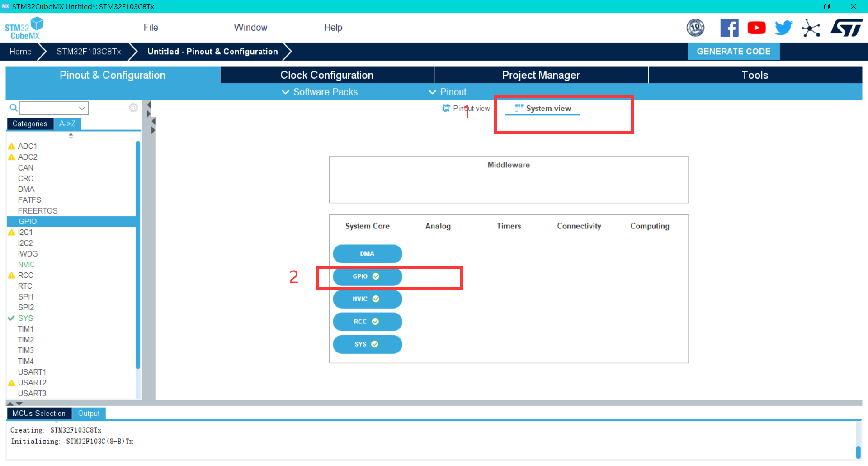Image resolution: width=868 pixels, height=466 pixels.
Task: Open the Help menu
Action: pos(333,28)
